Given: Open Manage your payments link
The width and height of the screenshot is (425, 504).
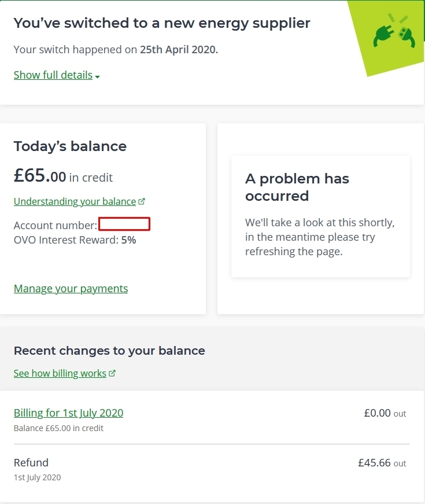Looking at the screenshot, I should [x=71, y=289].
